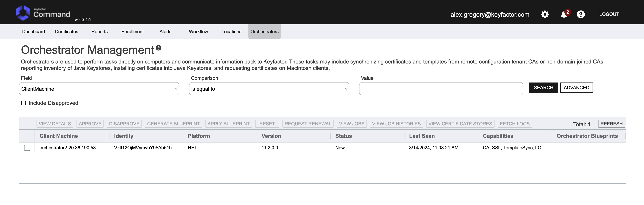This screenshot has height=205, width=644.
Task: Click the ADVANCED search button
Action: (576, 88)
